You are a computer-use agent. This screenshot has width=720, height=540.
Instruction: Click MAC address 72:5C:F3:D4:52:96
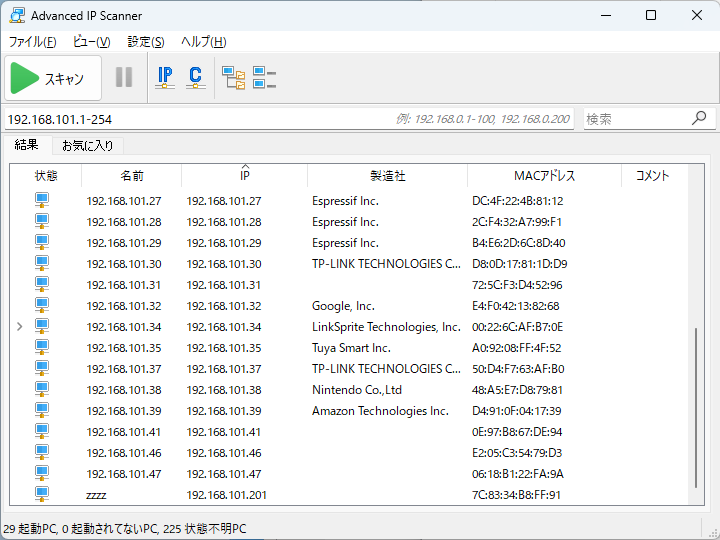(x=517, y=285)
